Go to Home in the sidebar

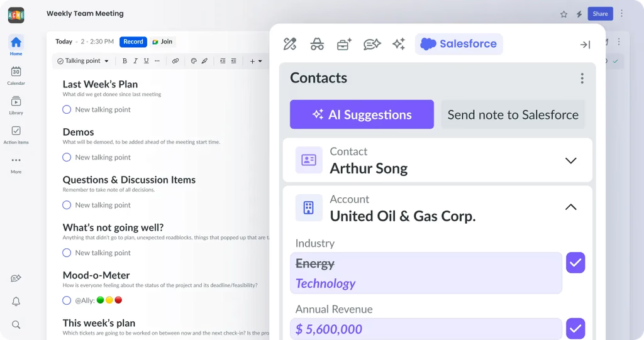16,45
